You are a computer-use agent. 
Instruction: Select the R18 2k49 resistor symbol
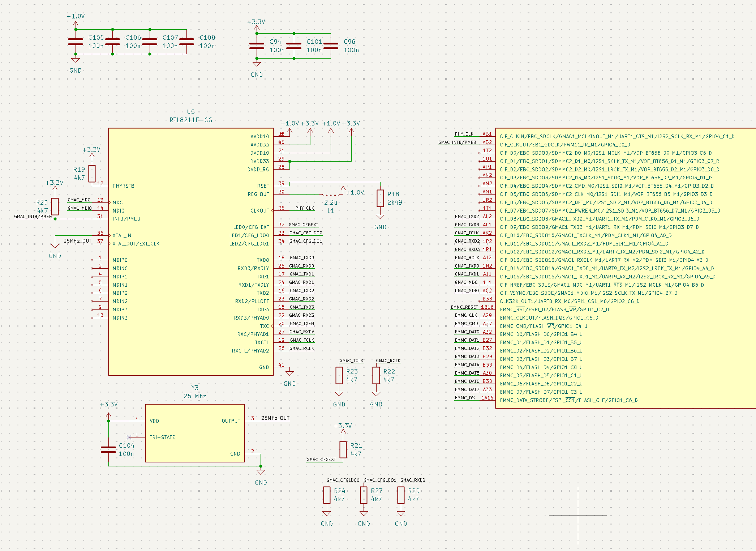(x=380, y=198)
